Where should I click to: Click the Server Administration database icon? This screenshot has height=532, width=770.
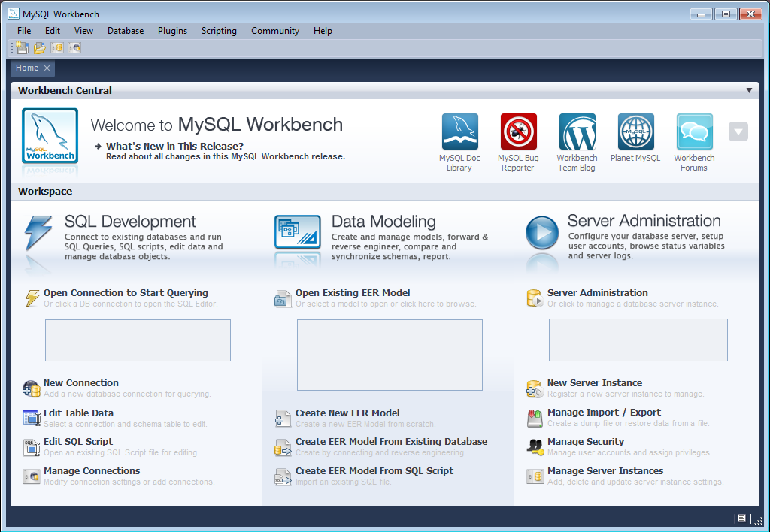(x=535, y=298)
